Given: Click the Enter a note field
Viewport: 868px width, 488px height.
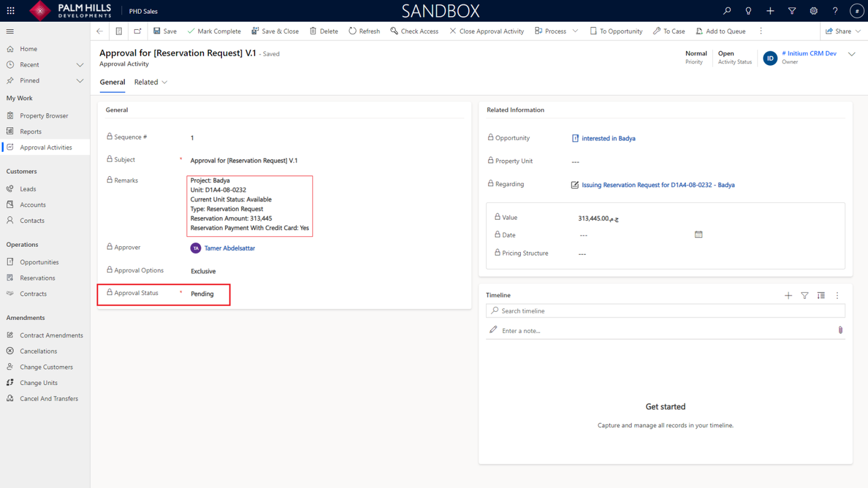Looking at the screenshot, I should [x=665, y=331].
